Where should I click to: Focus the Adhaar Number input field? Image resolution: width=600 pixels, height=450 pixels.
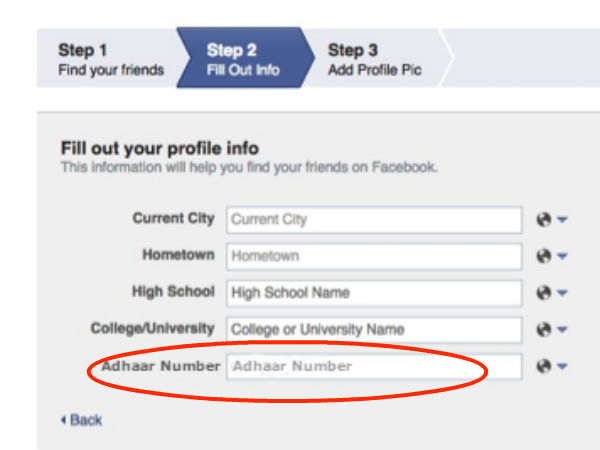374,367
